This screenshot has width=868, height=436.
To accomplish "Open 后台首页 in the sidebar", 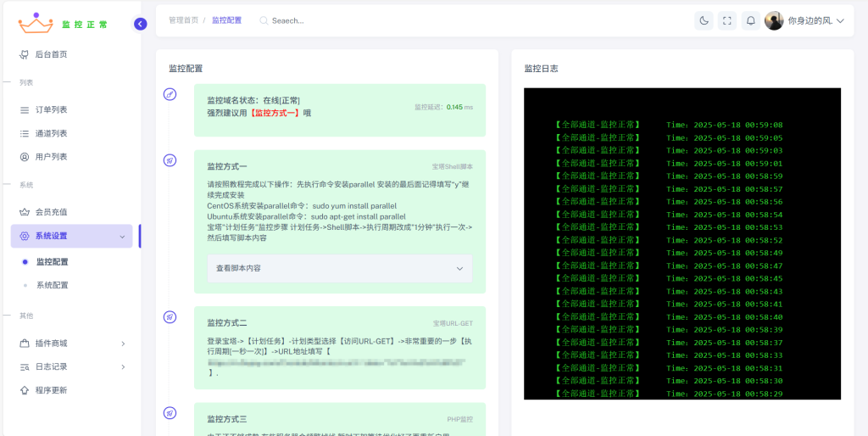I will [x=51, y=54].
